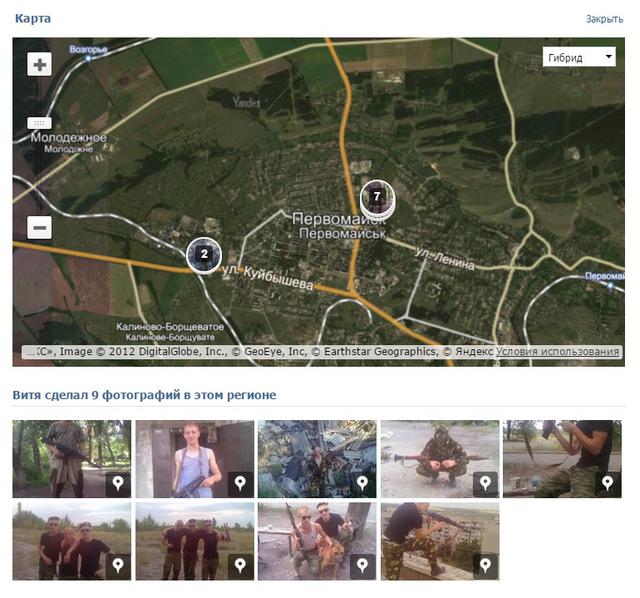This screenshot has width=640, height=598.
Task: Open photo of two men with dog
Action: click(317, 541)
